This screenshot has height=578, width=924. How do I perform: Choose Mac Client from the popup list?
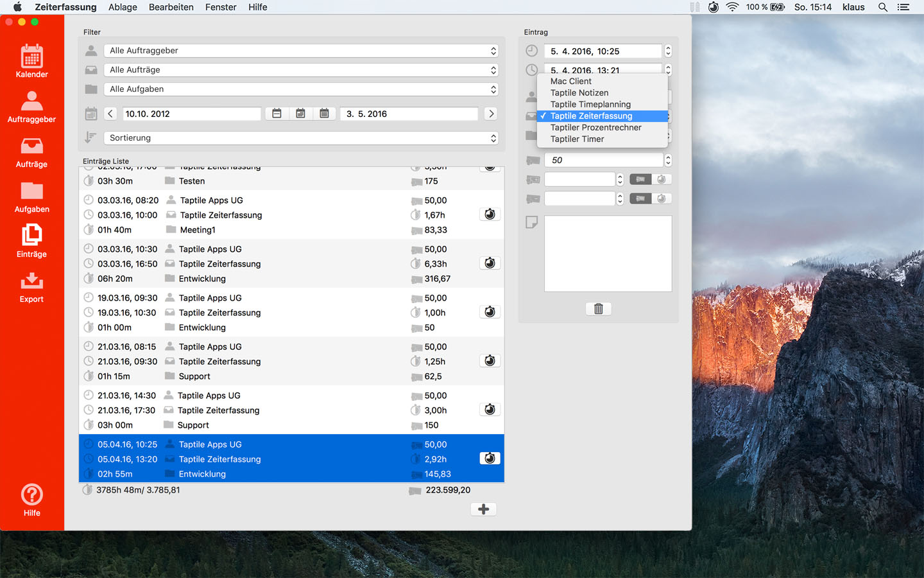pos(602,81)
